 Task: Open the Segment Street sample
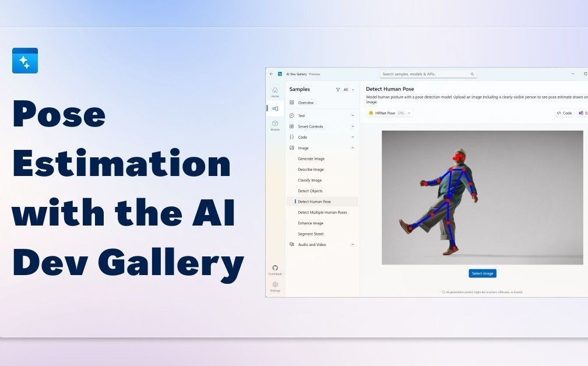(x=311, y=234)
